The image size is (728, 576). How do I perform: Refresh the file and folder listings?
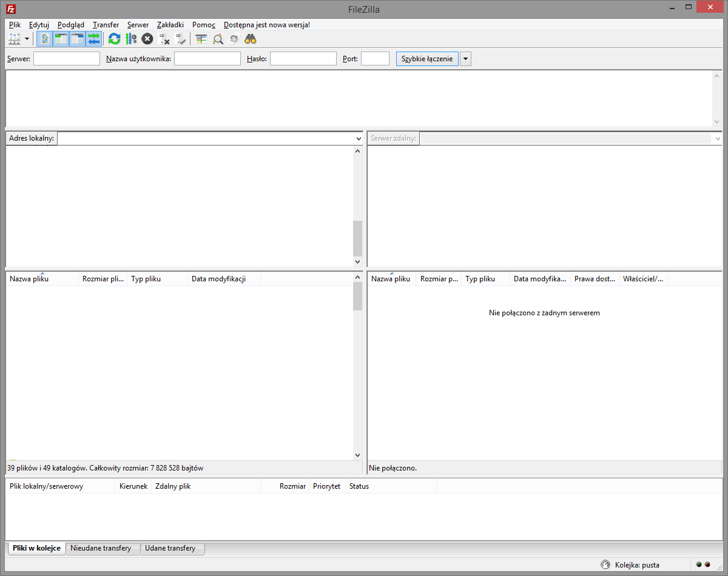pos(114,39)
